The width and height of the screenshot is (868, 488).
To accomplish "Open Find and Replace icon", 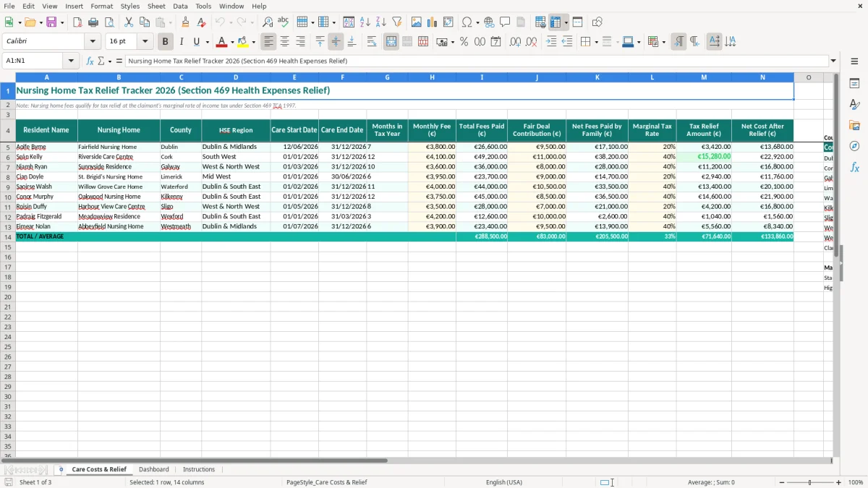I will point(268,22).
